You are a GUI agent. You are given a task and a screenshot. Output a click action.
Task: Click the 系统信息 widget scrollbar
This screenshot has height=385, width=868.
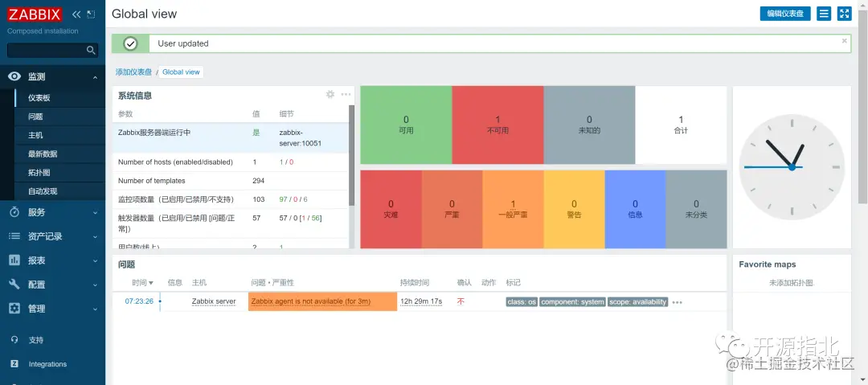(x=351, y=155)
